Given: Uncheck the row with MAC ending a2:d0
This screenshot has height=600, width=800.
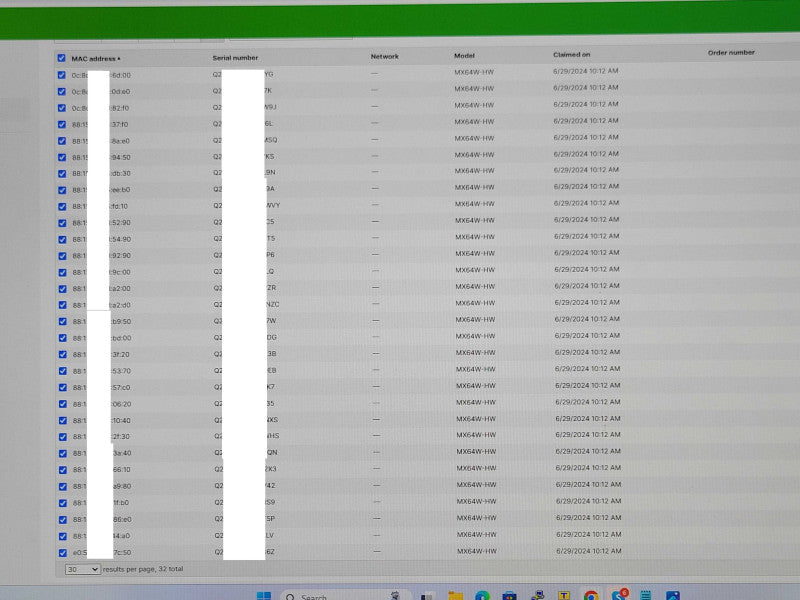Looking at the screenshot, I should pyautogui.click(x=62, y=305).
